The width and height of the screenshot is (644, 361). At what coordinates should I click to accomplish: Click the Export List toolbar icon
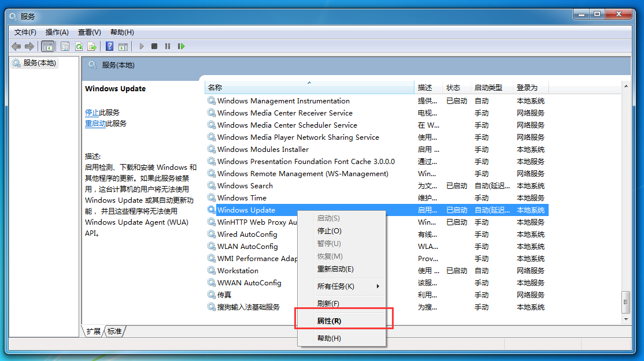click(91, 46)
